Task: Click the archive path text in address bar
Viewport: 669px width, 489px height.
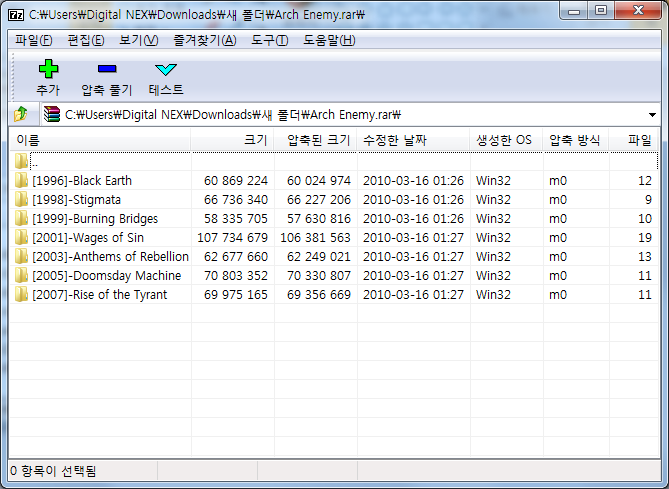Action: [x=233, y=115]
